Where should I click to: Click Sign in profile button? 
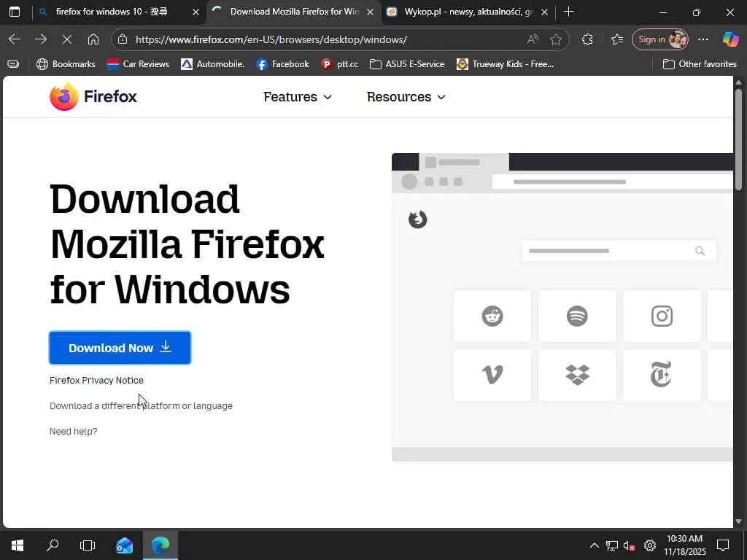click(x=660, y=39)
